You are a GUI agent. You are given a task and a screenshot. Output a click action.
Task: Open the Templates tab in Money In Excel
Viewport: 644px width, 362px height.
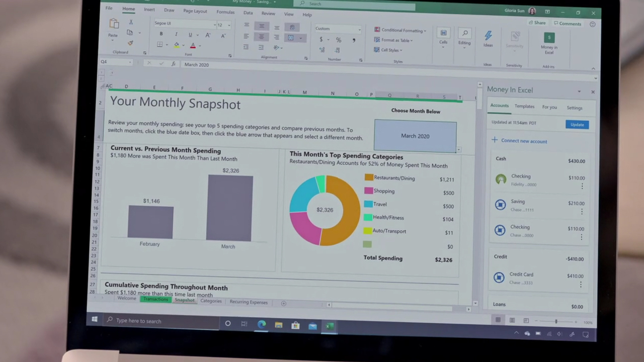tap(524, 107)
